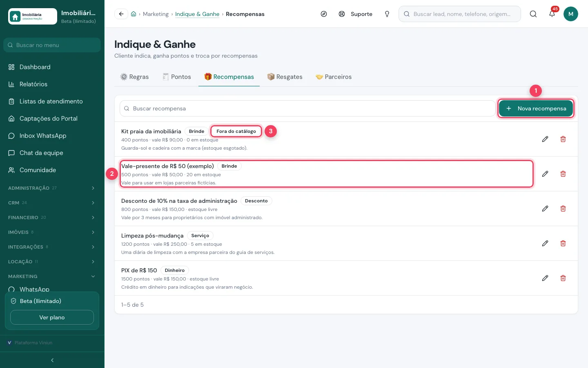The image size is (588, 368).
Task: Open the home breadcrumb icon
Action: click(134, 14)
